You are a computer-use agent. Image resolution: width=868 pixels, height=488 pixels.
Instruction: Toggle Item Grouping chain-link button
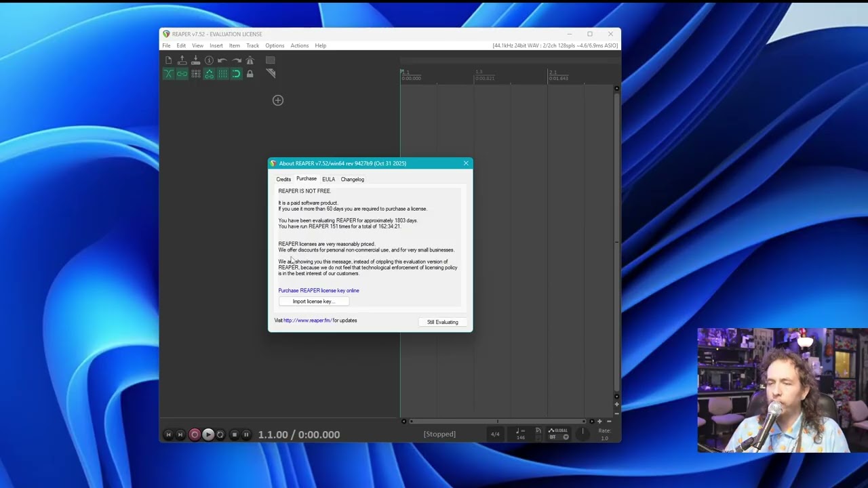point(182,74)
